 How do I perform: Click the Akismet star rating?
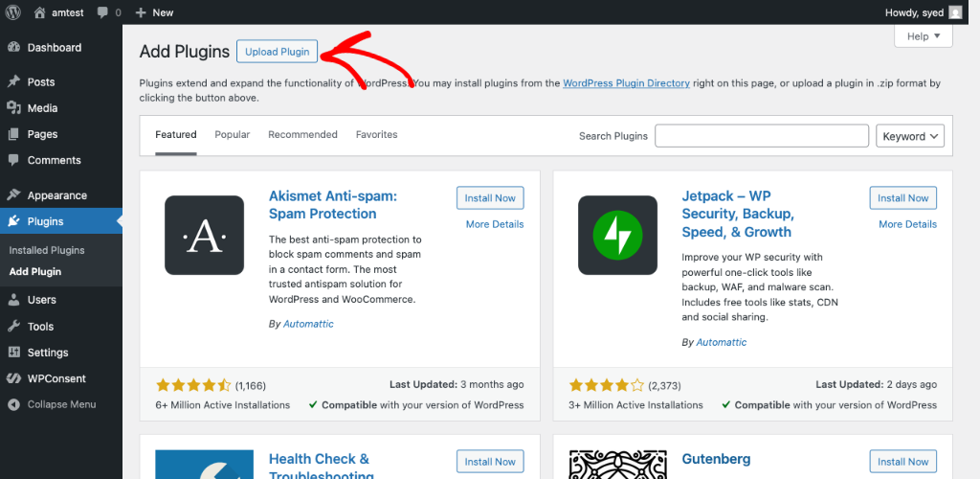pyautogui.click(x=193, y=385)
